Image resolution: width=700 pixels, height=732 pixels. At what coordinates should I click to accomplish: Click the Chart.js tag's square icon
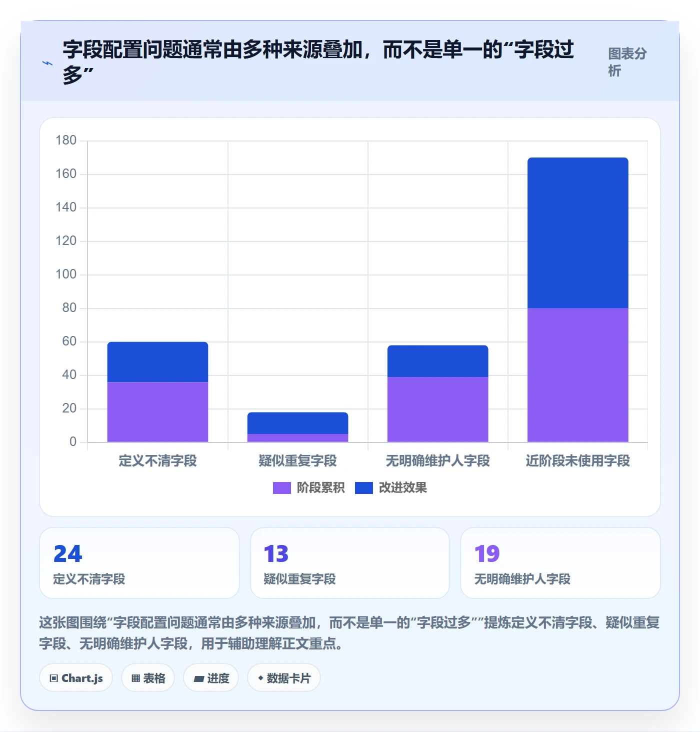tap(54, 678)
